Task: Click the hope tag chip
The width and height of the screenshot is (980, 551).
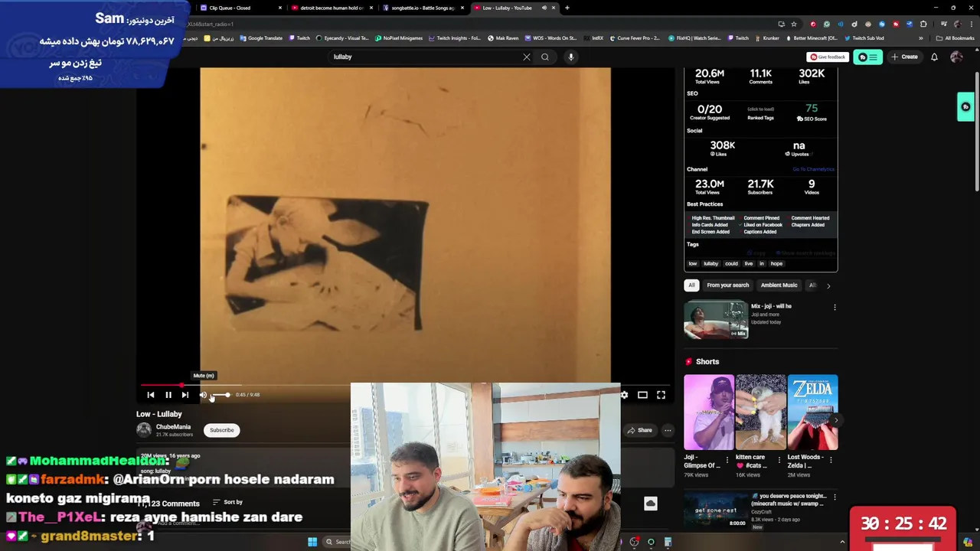Action: pyautogui.click(x=776, y=264)
